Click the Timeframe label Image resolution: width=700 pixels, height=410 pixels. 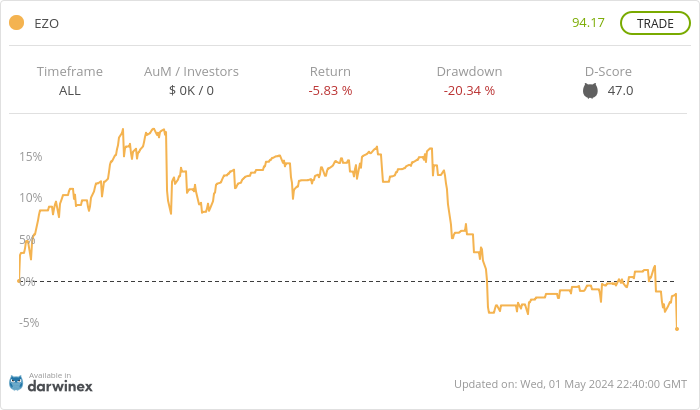coord(70,72)
